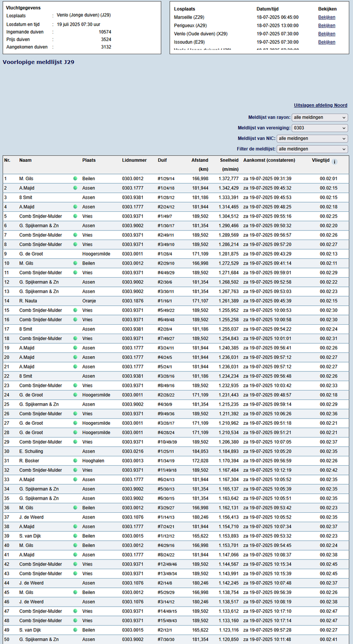Click the Lidnummer column header
Image resolution: width=353 pixels, height=644 pixels.
[134, 160]
